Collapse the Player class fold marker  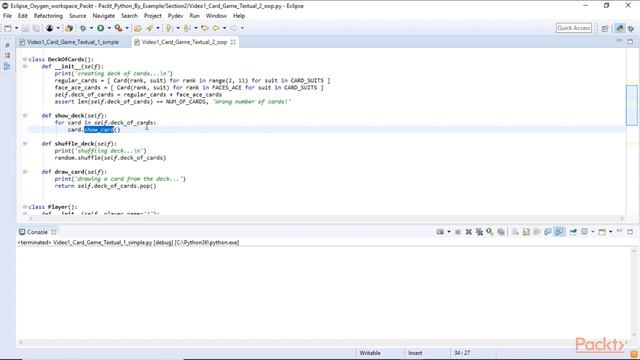coord(25,207)
